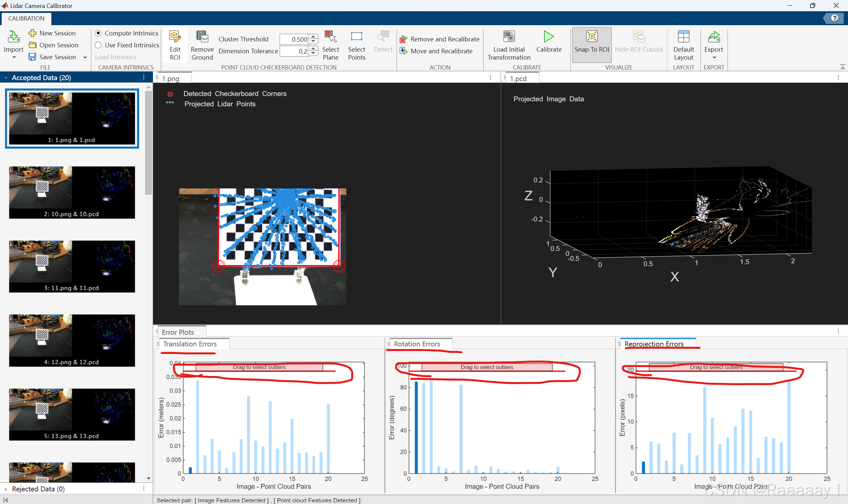Activate the Select Plane tool
848x504 pixels.
[x=330, y=37]
